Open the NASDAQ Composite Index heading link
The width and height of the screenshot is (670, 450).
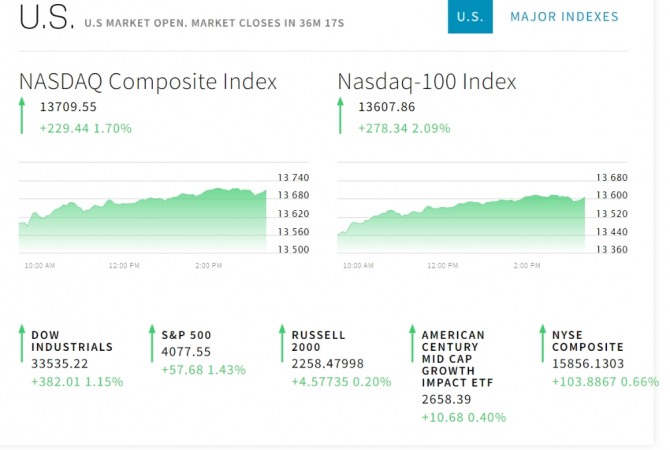point(148,82)
